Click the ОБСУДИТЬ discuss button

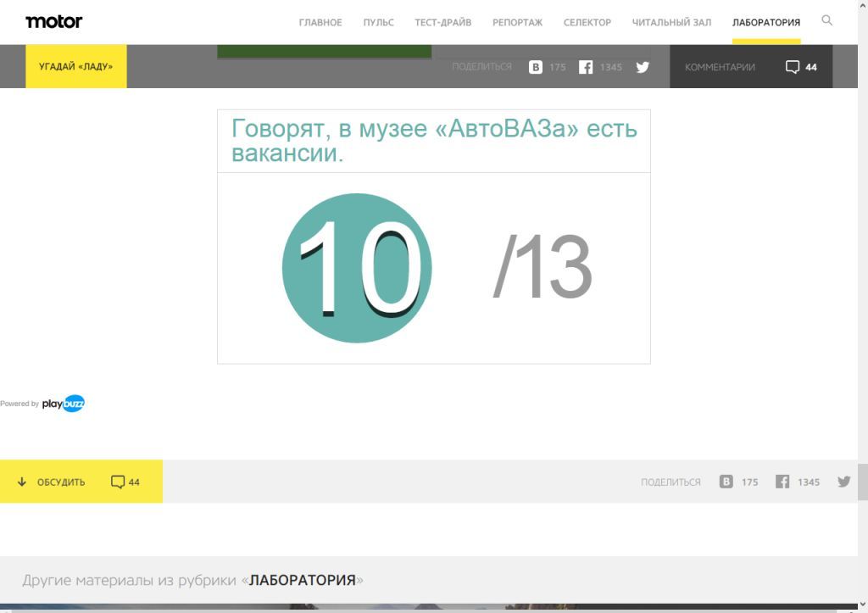point(81,482)
